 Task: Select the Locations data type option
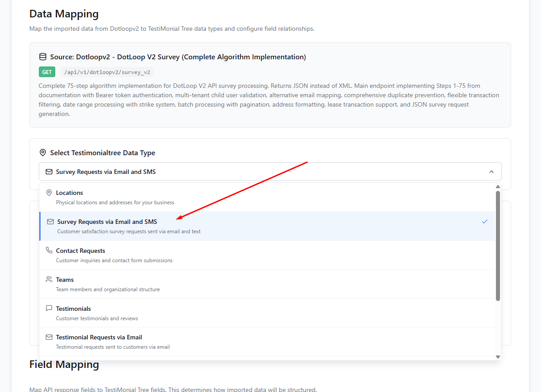tap(267, 197)
